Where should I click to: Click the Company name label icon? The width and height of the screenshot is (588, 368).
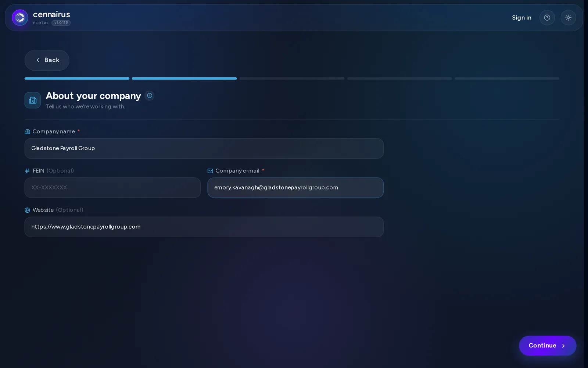point(27,132)
